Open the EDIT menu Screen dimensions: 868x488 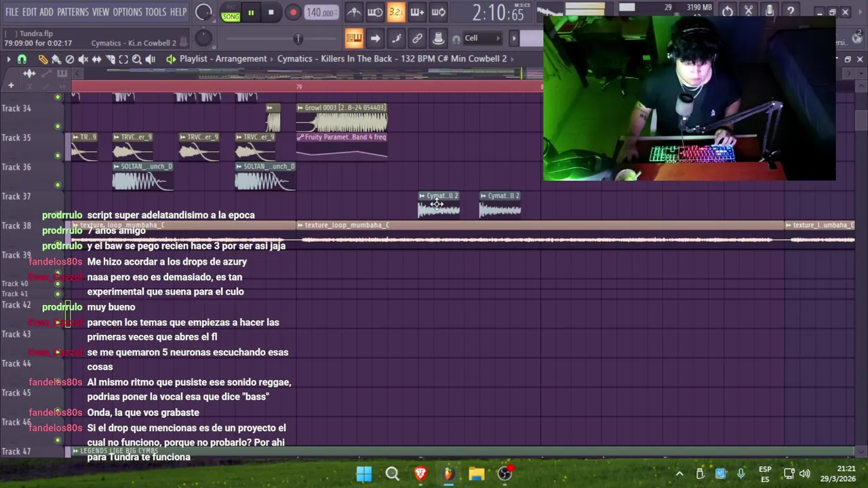click(x=29, y=12)
